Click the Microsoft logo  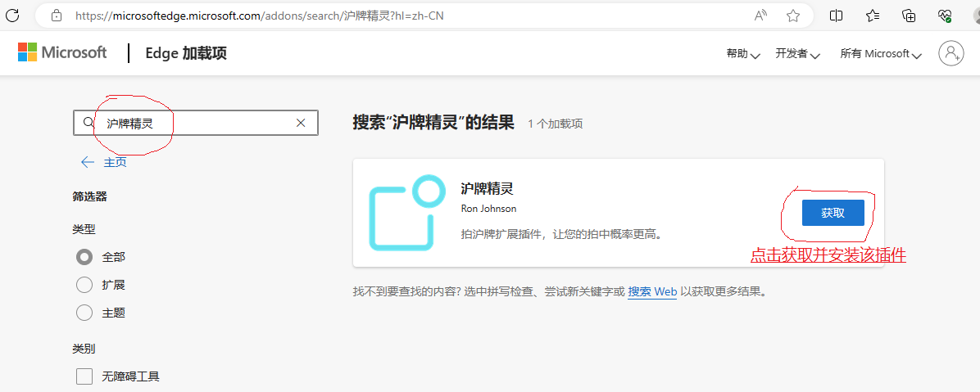[62, 52]
